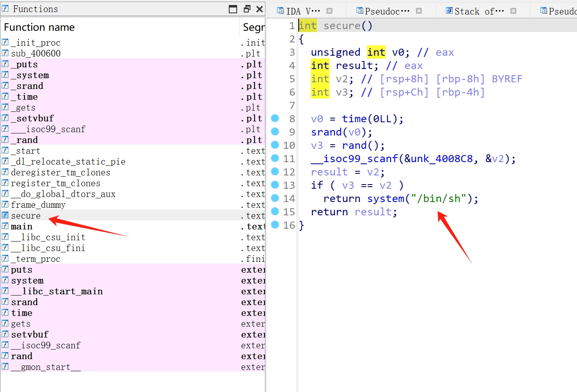
Task: Open the _init_proc function entry
Action: click(133, 42)
